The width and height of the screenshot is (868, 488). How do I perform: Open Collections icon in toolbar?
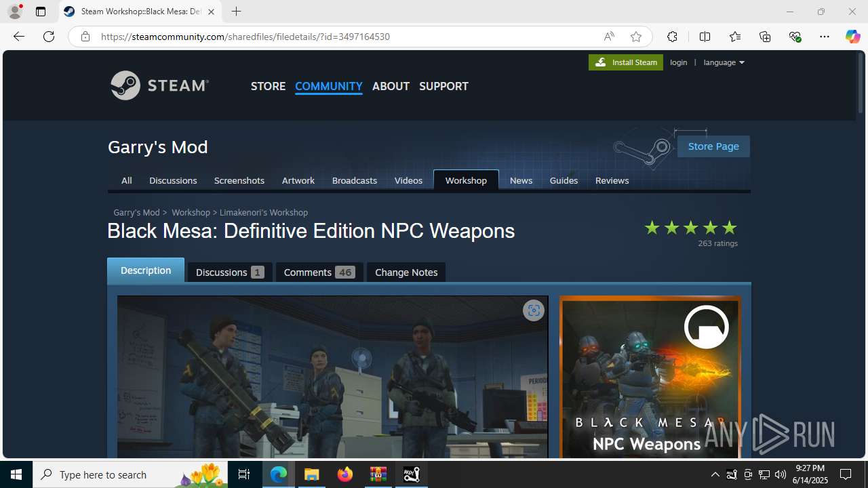coord(765,37)
